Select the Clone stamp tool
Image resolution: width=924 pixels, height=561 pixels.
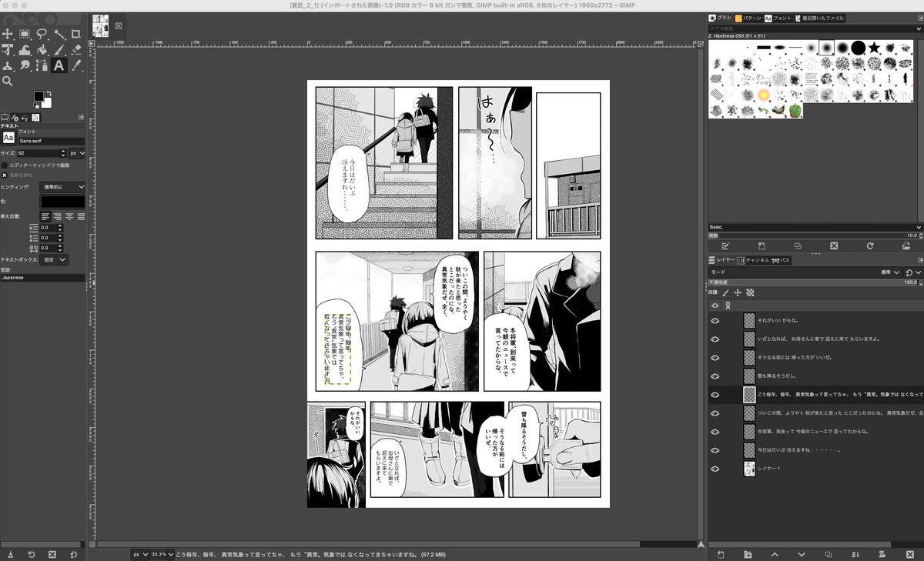click(x=8, y=66)
